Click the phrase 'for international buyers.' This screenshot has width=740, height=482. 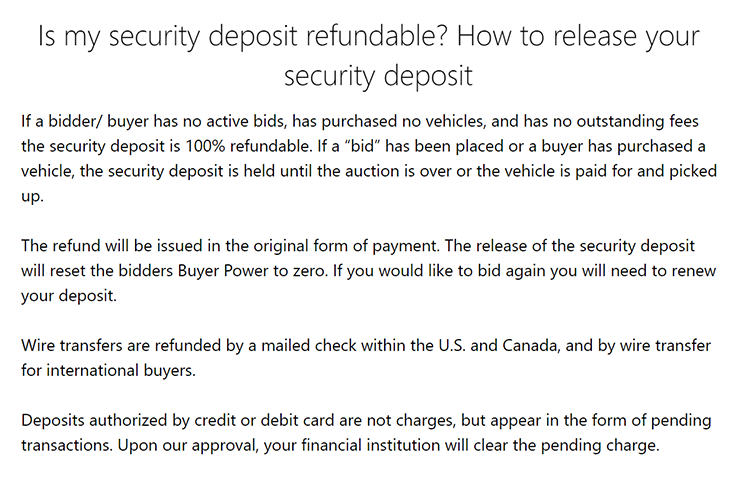[x=108, y=370]
